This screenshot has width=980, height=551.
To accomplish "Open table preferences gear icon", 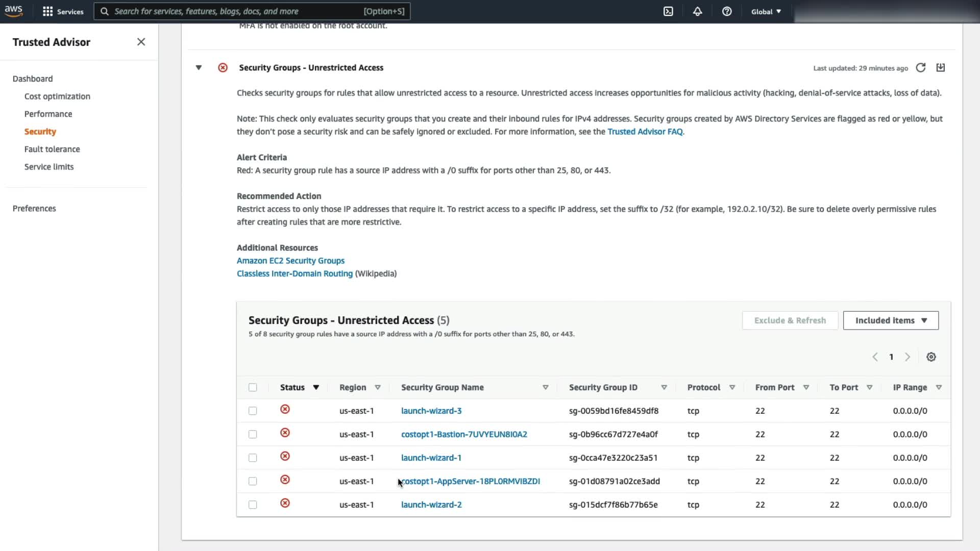I will (931, 357).
